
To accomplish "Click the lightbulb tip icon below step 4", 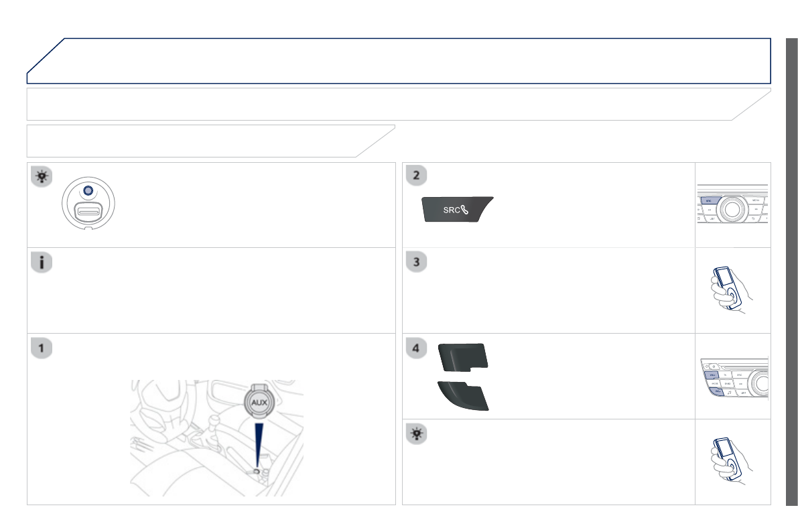I will [x=417, y=434].
